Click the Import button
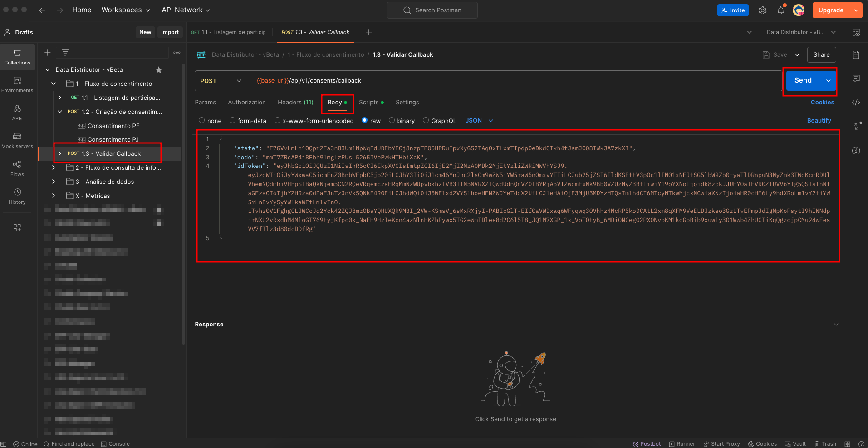The width and height of the screenshot is (868, 448). point(170,32)
